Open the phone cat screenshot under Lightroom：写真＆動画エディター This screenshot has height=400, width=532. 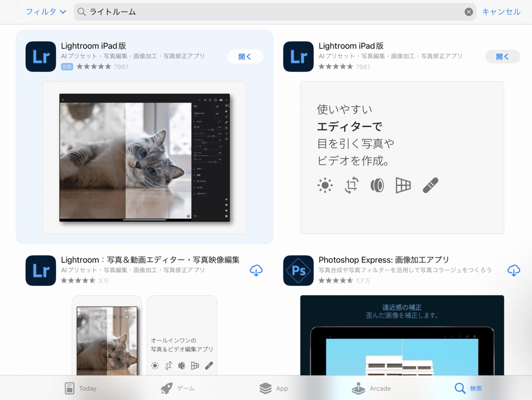tap(107, 336)
